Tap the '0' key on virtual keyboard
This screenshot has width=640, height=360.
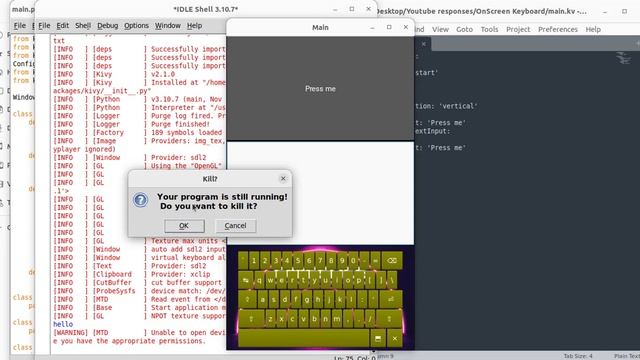(353, 260)
